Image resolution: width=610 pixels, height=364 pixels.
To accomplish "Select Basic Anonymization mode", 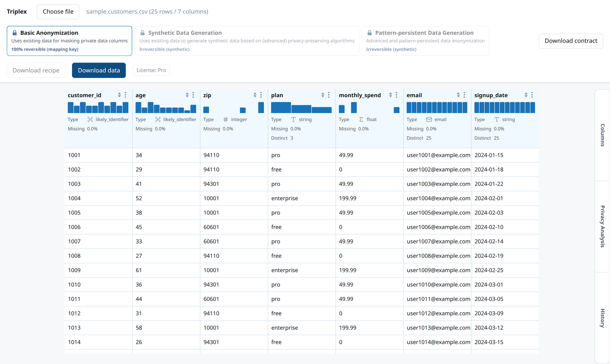I will (x=69, y=41).
